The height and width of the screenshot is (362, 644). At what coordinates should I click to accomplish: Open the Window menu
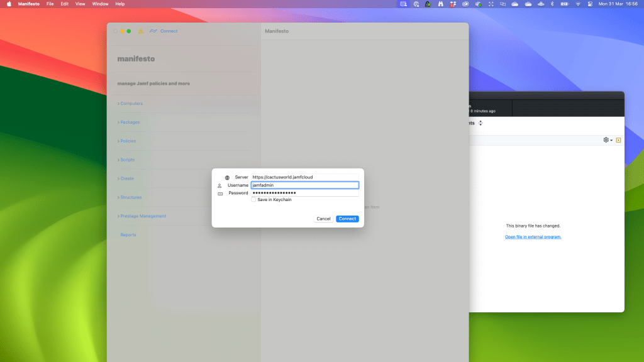click(x=100, y=4)
